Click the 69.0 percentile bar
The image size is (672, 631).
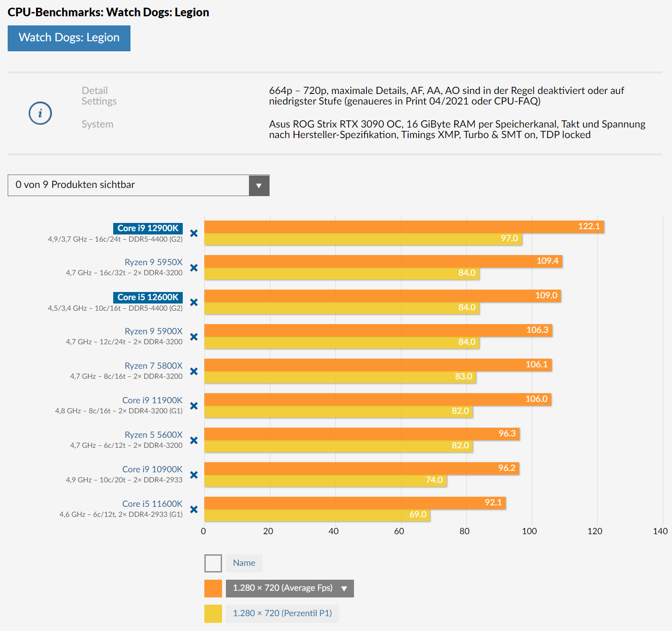(317, 515)
